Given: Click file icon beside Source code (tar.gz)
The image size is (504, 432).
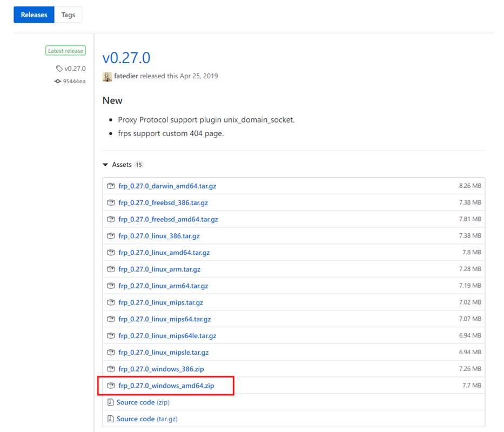Looking at the screenshot, I should click(110, 419).
